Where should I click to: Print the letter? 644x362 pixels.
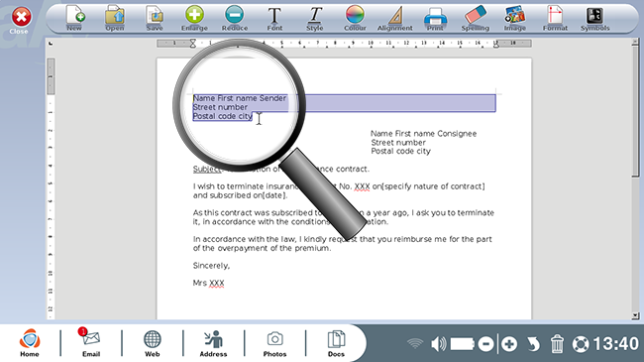[x=435, y=18]
